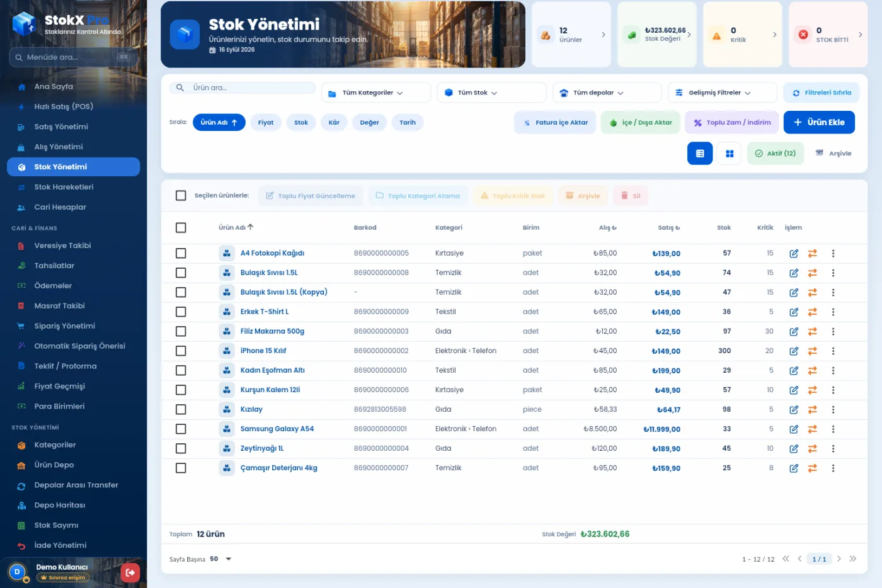Check the box for A4 Fotokopi Kağıdı
The height and width of the screenshot is (588, 882).
tap(181, 253)
